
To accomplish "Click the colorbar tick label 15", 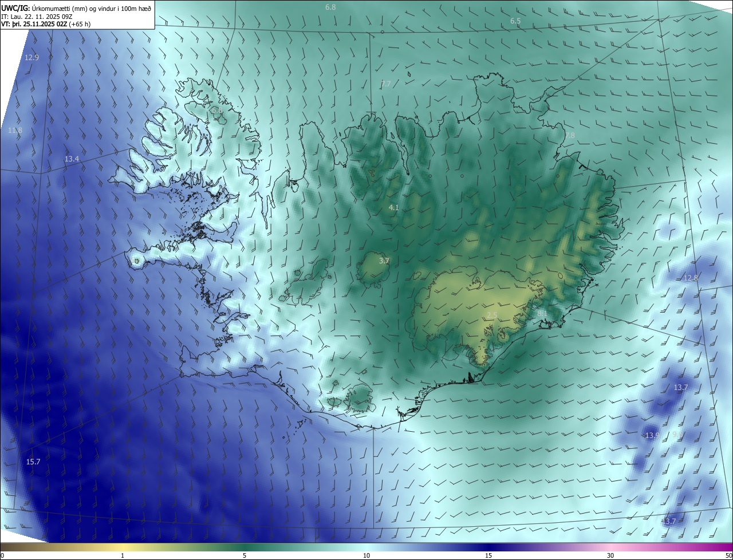I will click(488, 555).
